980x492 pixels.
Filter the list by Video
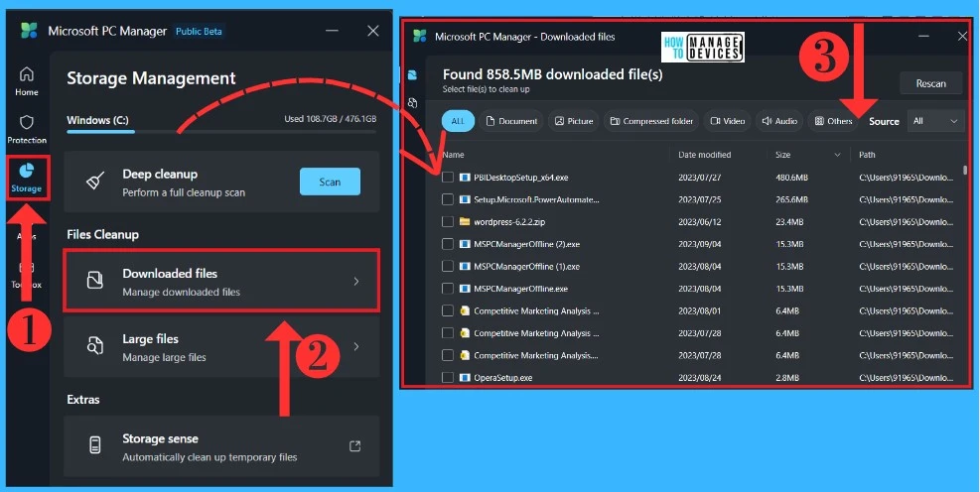pos(727,121)
